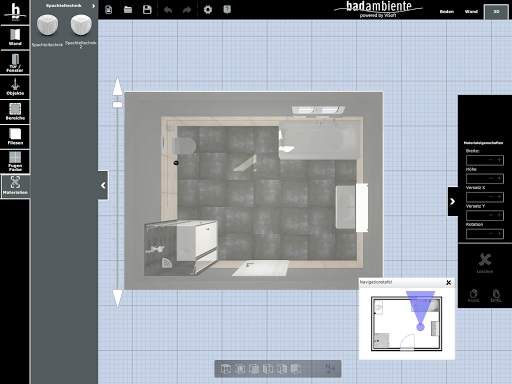Select the Bereiche tool
512x384 pixels.
[x=15, y=112]
